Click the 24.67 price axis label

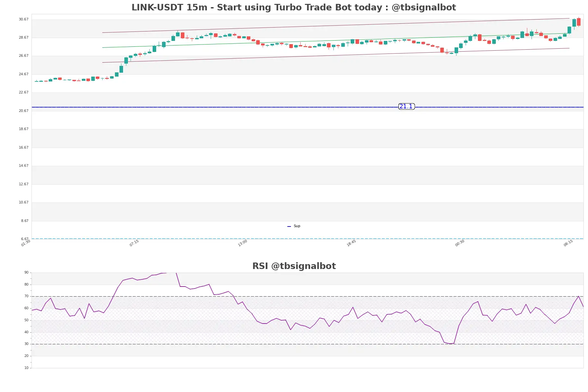[24, 74]
